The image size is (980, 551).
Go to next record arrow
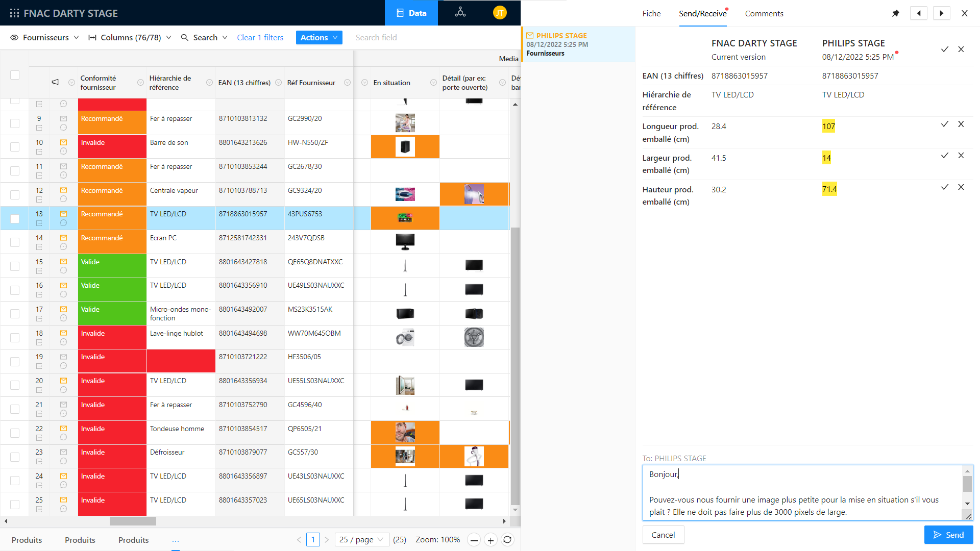(942, 13)
